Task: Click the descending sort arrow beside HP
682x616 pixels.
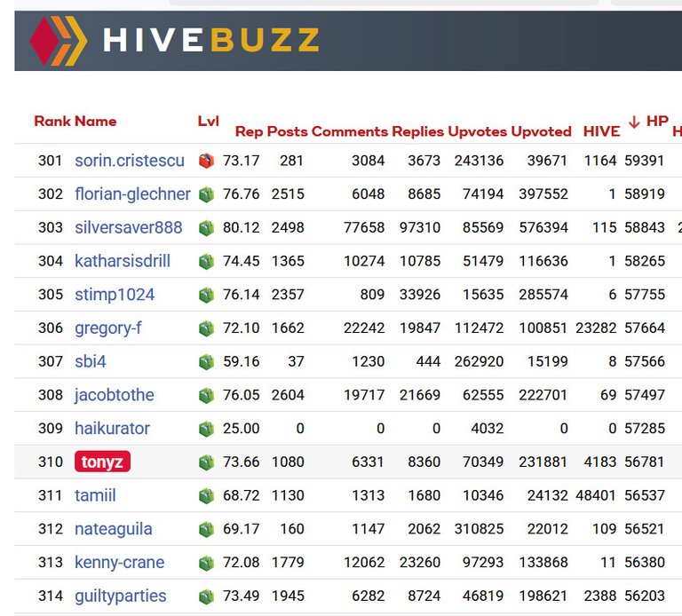Action: (x=634, y=122)
